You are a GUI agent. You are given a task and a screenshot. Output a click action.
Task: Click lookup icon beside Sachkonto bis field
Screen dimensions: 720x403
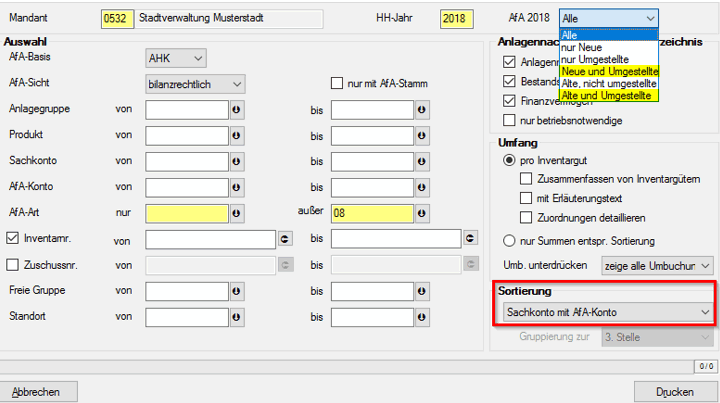pos(421,161)
